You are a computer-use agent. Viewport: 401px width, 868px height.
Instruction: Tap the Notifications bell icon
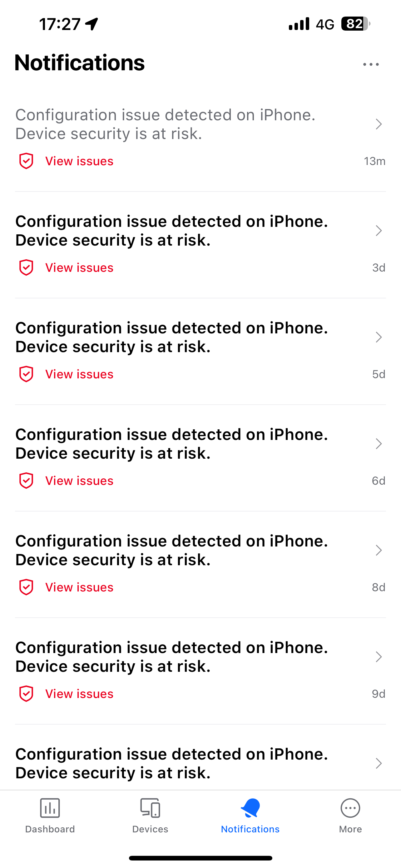pyautogui.click(x=250, y=808)
